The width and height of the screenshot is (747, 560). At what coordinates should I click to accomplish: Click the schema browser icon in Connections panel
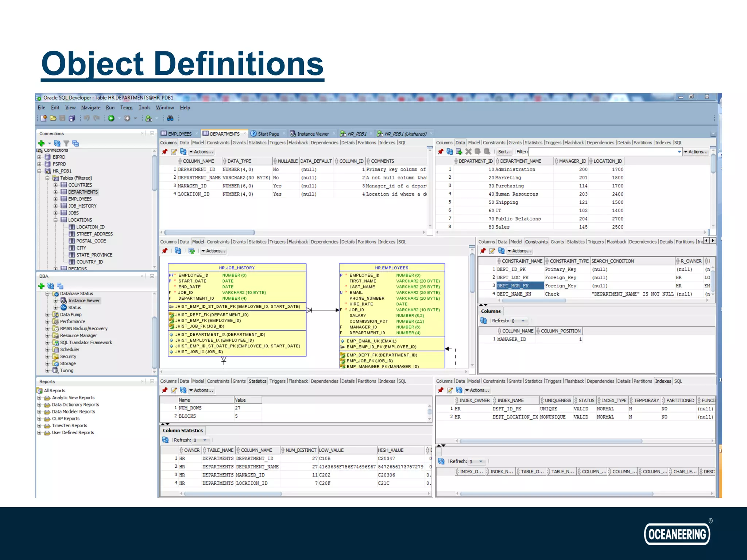(x=76, y=143)
